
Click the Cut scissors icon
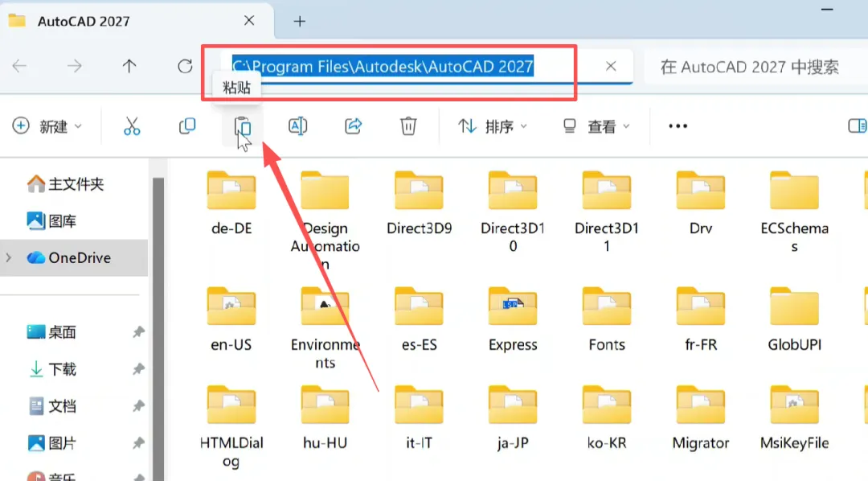(x=132, y=126)
